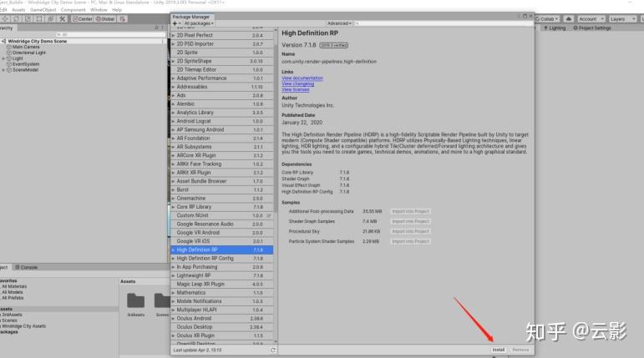Image resolution: width=644 pixels, height=358 pixels.
Task: Open the All packages filter dropdown
Action: click(199, 23)
